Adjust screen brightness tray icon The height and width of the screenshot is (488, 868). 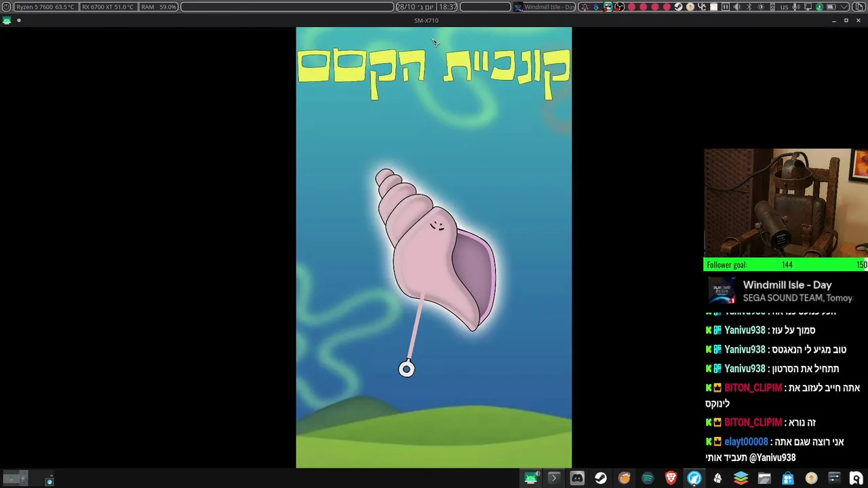pos(761,7)
